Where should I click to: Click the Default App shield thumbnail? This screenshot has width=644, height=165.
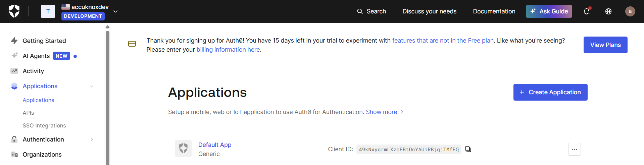(x=183, y=149)
